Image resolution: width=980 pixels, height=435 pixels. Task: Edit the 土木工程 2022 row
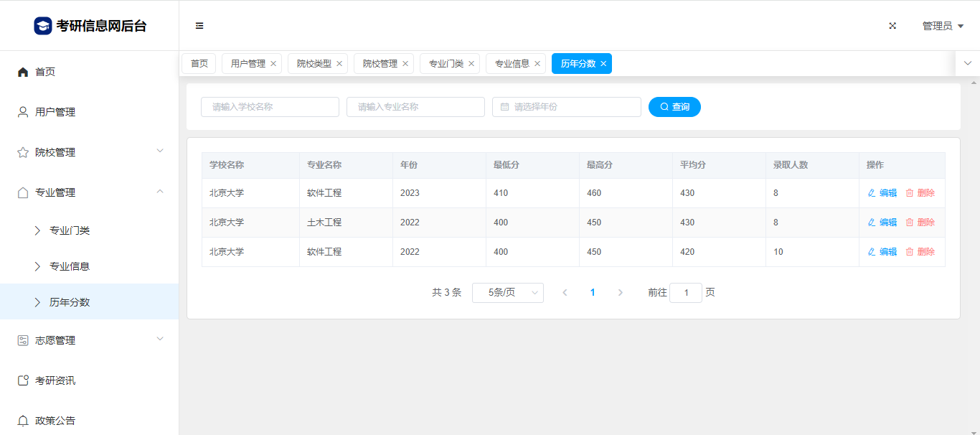pos(882,223)
